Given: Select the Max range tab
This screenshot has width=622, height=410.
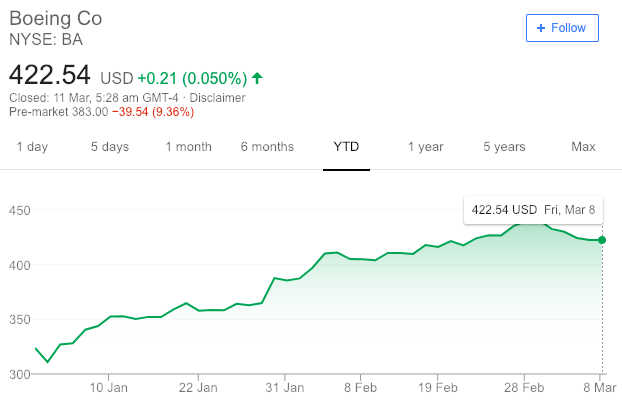Looking at the screenshot, I should (x=583, y=147).
